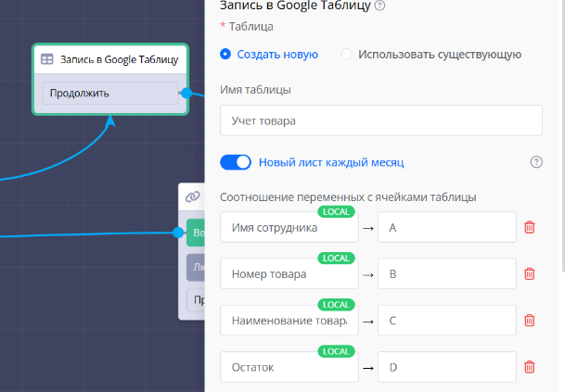
Task: Open the Номер товара variable selector
Action: [x=289, y=273]
